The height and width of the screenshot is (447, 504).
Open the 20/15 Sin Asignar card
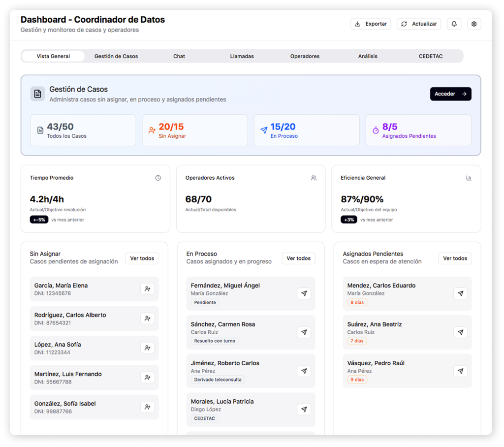click(195, 130)
